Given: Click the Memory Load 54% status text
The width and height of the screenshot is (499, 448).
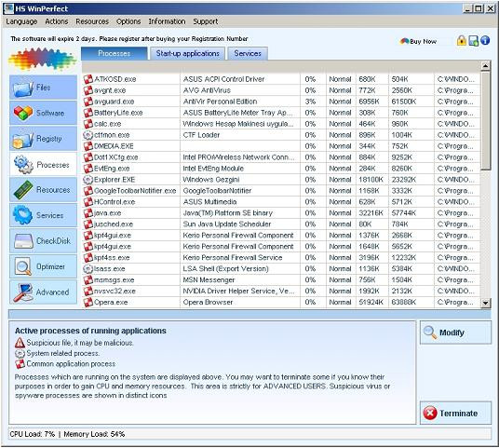Looking at the screenshot, I should tap(94, 434).
